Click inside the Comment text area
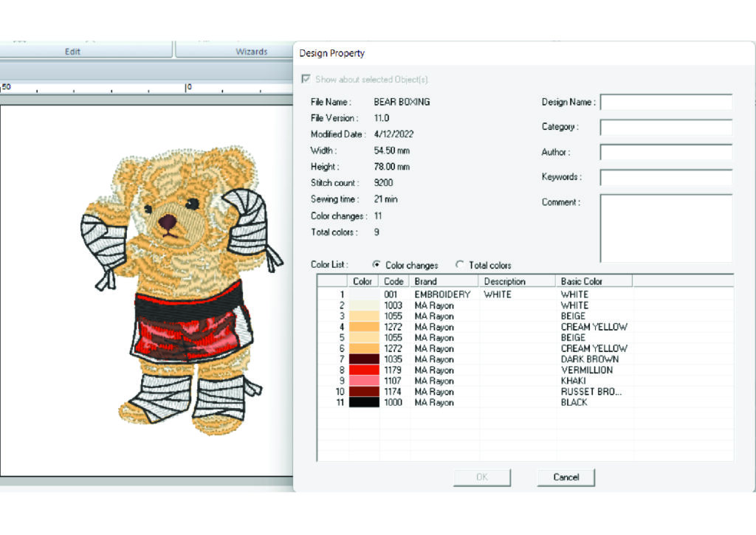756x535 pixels. (666, 228)
